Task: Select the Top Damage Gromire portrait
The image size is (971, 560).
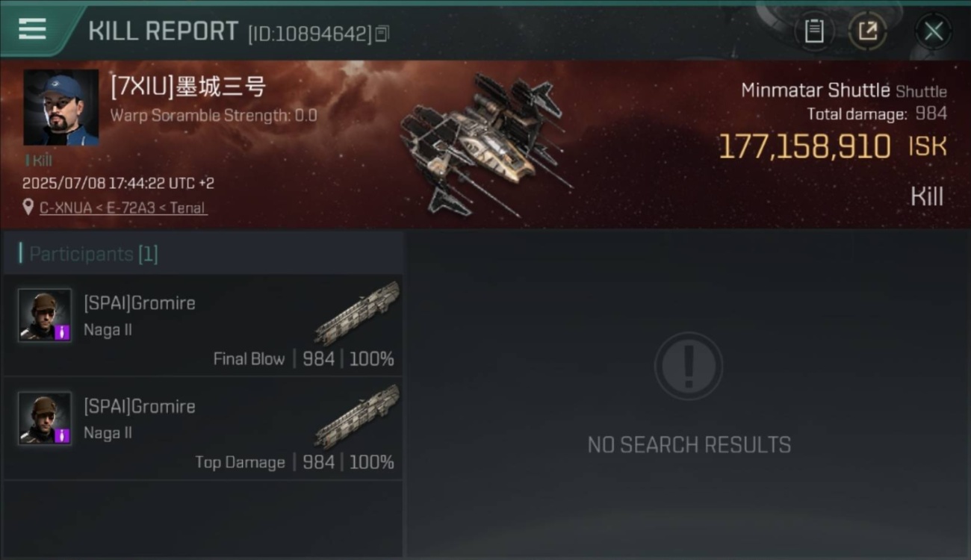Action: click(45, 418)
